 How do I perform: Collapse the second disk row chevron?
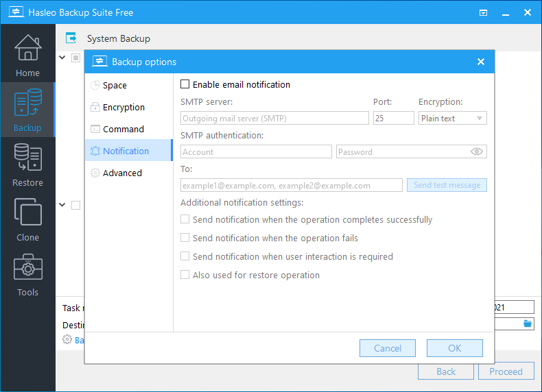pyautogui.click(x=62, y=205)
